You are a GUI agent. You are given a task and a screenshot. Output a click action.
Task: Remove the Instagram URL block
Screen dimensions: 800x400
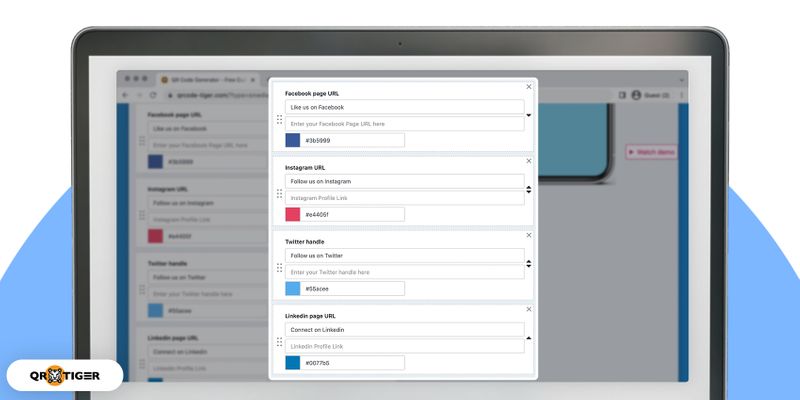click(529, 161)
